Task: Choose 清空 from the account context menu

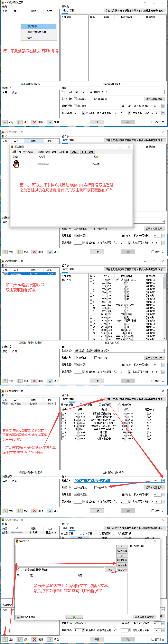Action: (39, 38)
